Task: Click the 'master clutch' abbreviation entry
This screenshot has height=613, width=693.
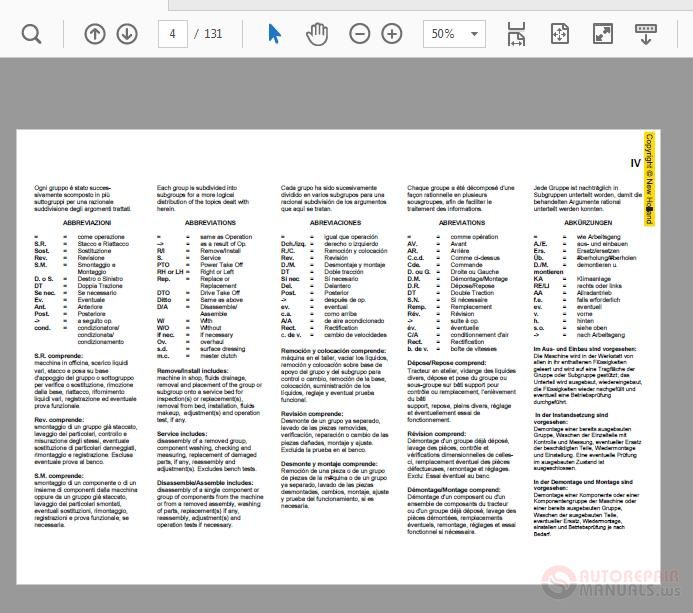Action: pyautogui.click(x=218, y=356)
